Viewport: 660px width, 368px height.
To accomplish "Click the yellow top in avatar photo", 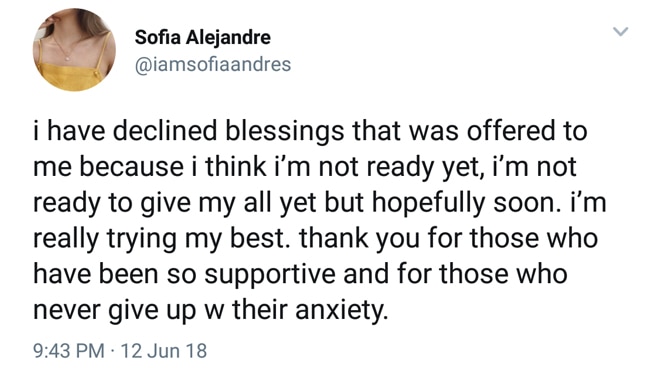I will [x=72, y=75].
